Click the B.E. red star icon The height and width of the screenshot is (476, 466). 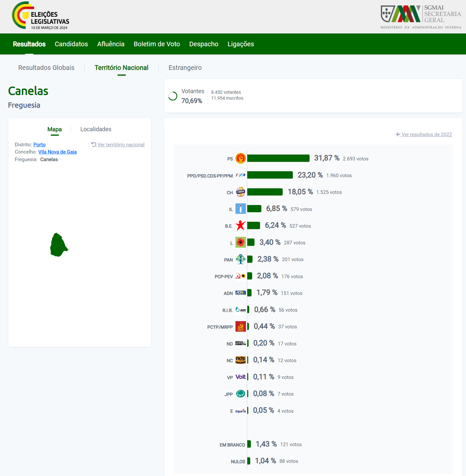pos(241,225)
